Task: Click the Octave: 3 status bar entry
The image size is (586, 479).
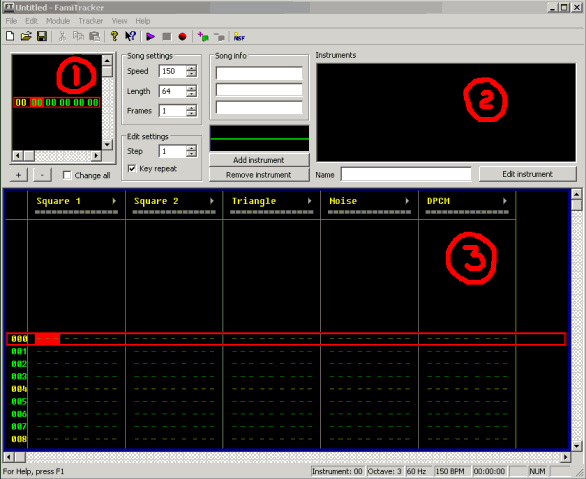Action: coord(385,471)
